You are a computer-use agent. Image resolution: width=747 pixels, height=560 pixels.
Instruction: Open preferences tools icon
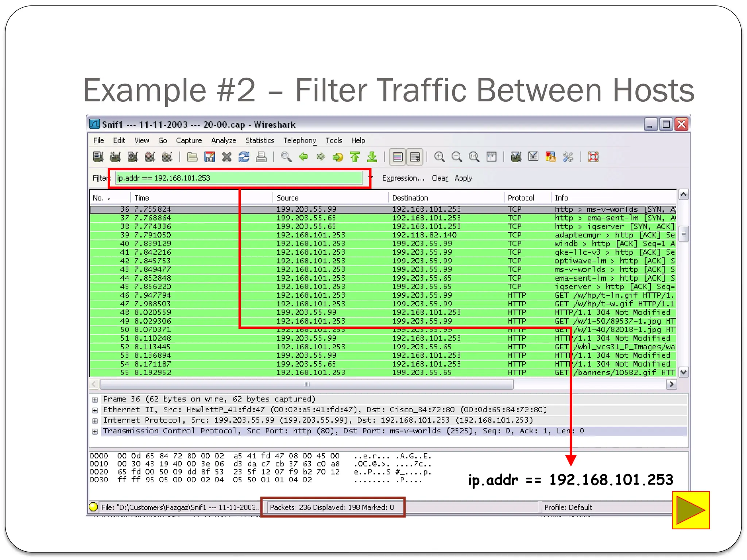tap(568, 157)
